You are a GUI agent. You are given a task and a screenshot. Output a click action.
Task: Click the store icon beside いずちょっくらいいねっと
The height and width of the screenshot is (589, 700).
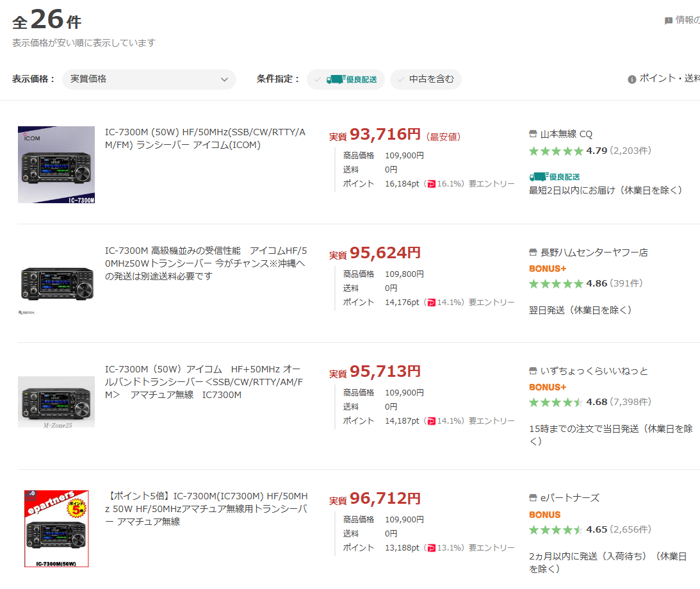(x=533, y=370)
